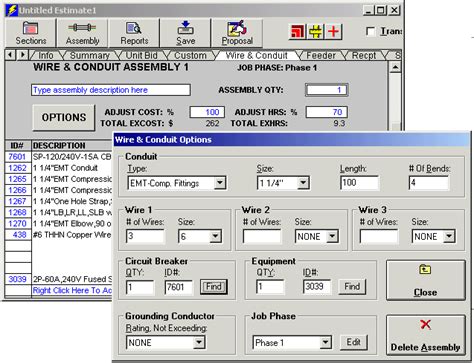Open the Conduit Type dropdown
Viewport: 474px width, 363px height.
coord(220,183)
